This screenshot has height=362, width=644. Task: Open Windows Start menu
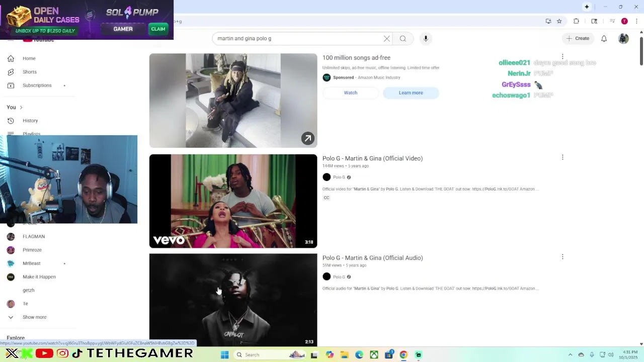[x=225, y=355]
